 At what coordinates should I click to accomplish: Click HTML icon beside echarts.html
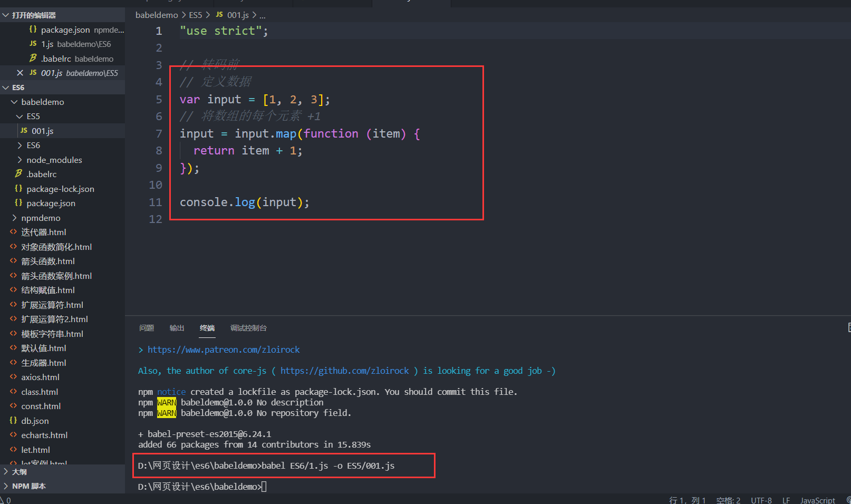pyautogui.click(x=13, y=434)
